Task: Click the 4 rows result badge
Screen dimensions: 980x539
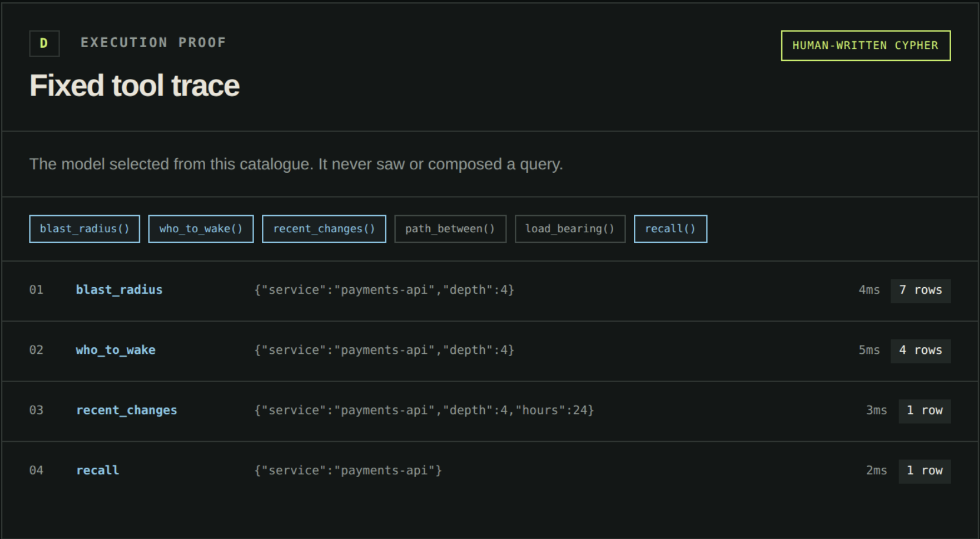Action: pyautogui.click(x=920, y=351)
